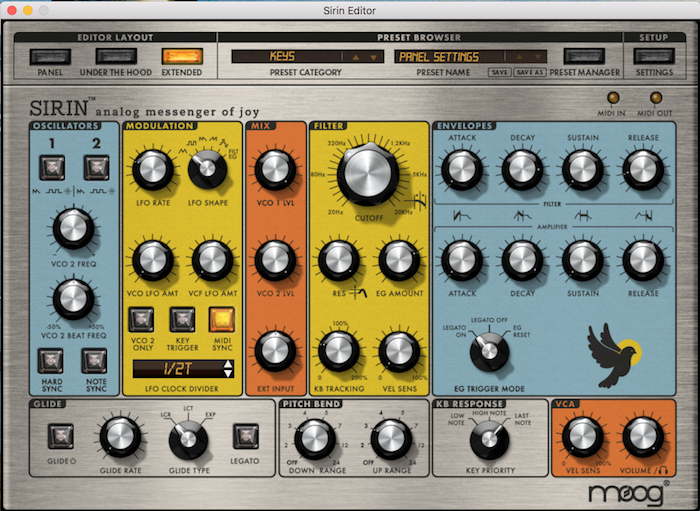Disable the lit MIDI Sync button
This screenshot has width=700, height=511.
point(222,319)
